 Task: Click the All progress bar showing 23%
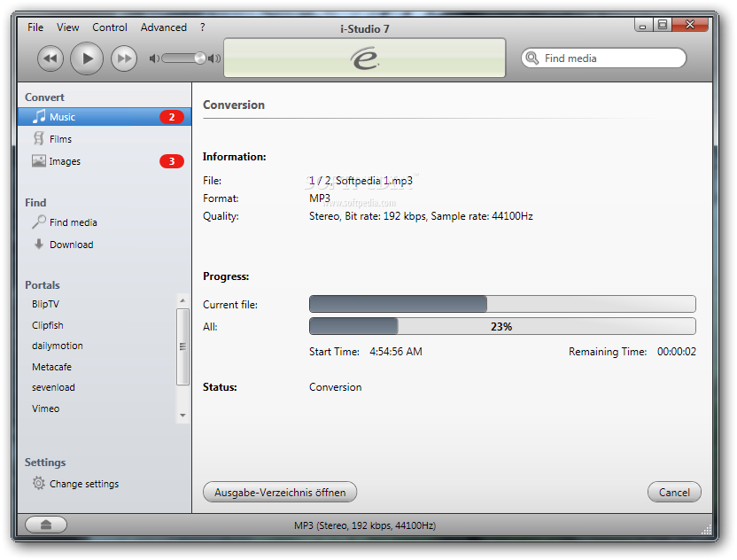point(502,326)
